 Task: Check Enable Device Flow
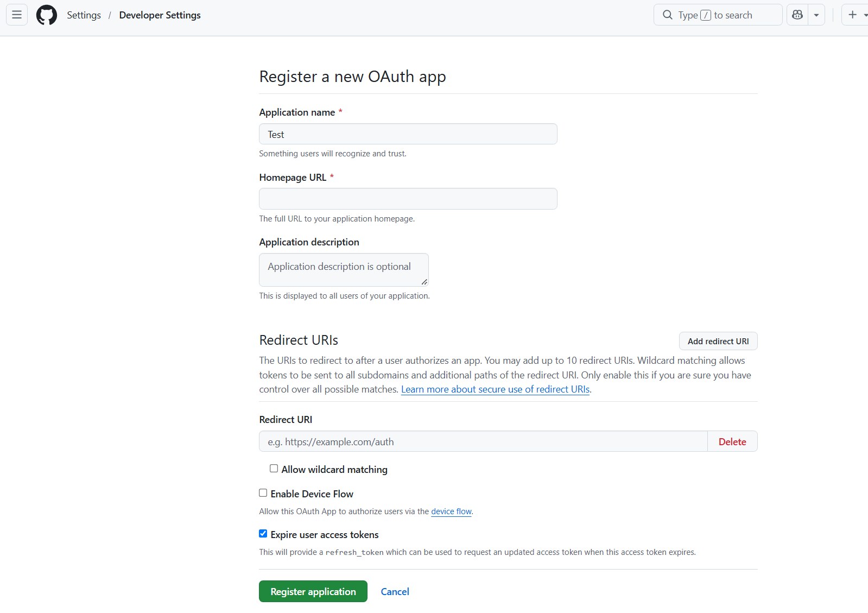tap(263, 493)
